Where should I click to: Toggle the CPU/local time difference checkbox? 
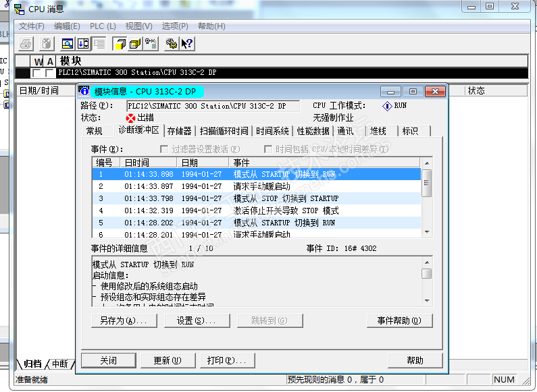point(268,149)
